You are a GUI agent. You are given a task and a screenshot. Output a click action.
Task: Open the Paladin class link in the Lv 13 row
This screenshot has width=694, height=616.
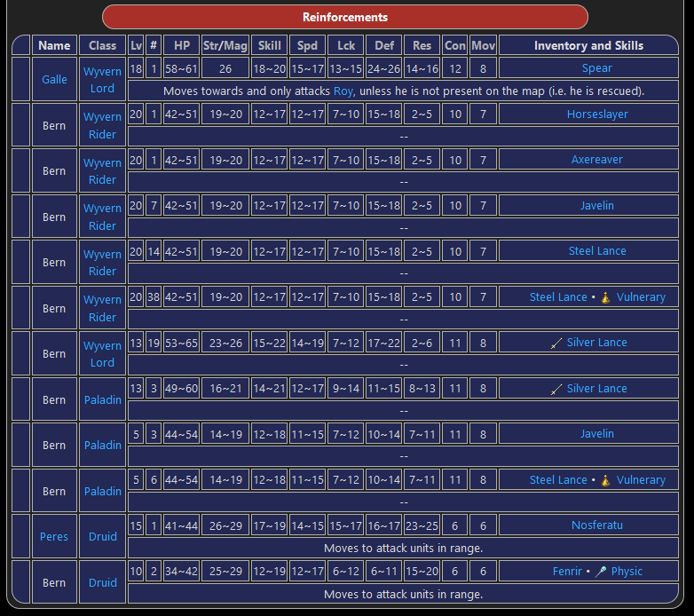pyautogui.click(x=103, y=400)
